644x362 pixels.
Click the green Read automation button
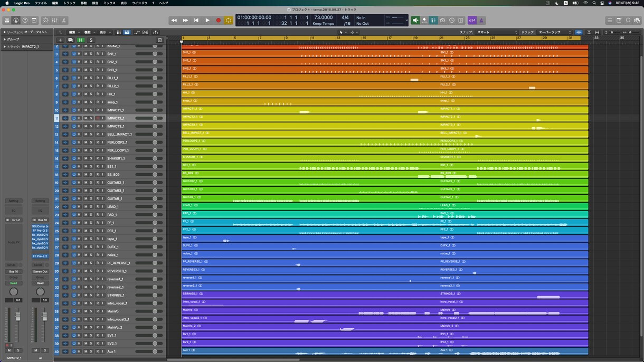(13, 283)
